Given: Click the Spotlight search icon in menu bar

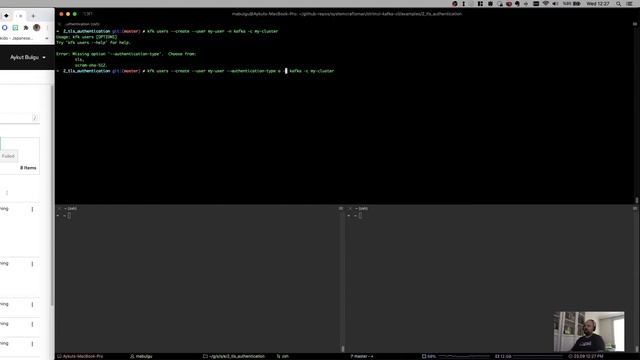Looking at the screenshot, I should [619, 4].
